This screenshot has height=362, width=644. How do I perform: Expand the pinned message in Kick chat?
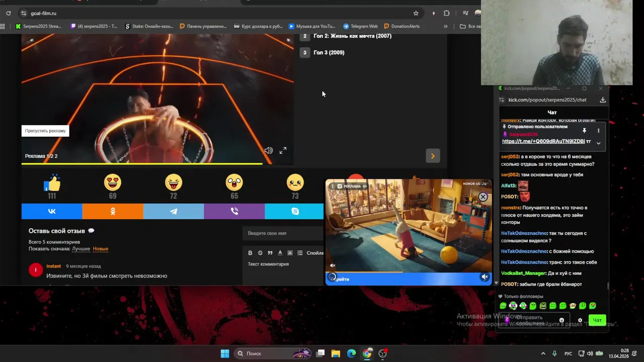pyautogui.click(x=598, y=143)
